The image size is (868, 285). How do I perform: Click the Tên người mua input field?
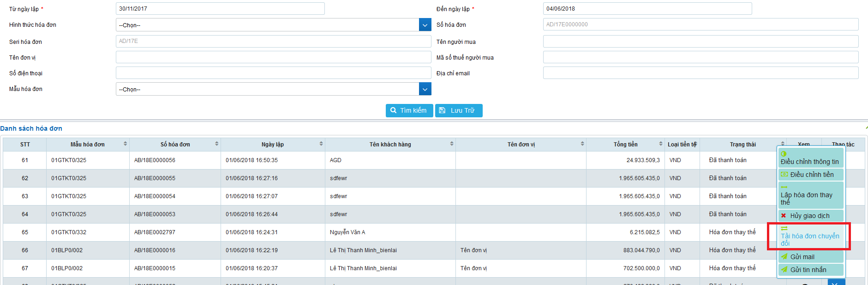[x=700, y=42]
